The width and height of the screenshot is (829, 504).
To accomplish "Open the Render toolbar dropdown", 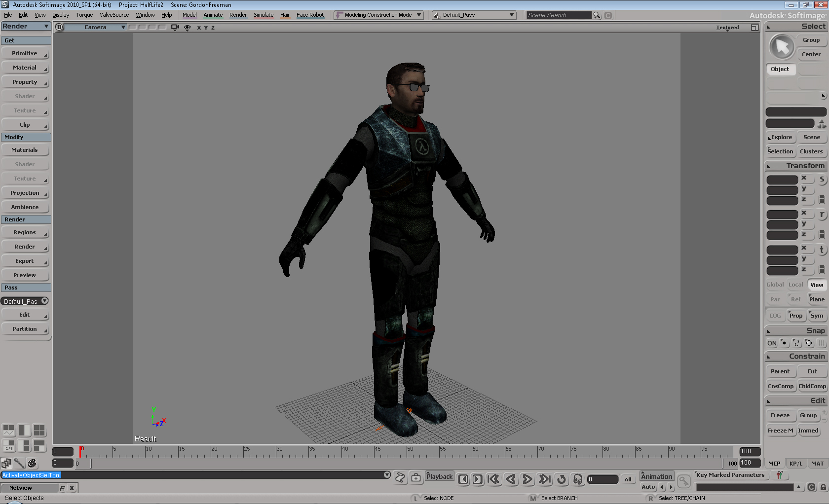I will pos(26,26).
